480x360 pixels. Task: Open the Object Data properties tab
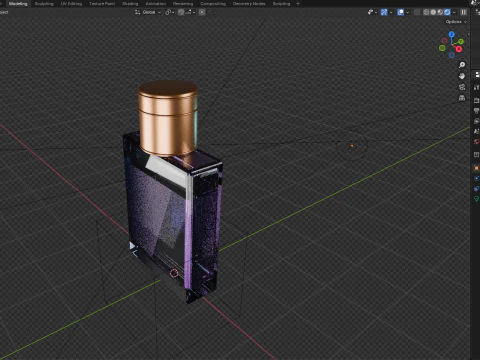(x=476, y=199)
